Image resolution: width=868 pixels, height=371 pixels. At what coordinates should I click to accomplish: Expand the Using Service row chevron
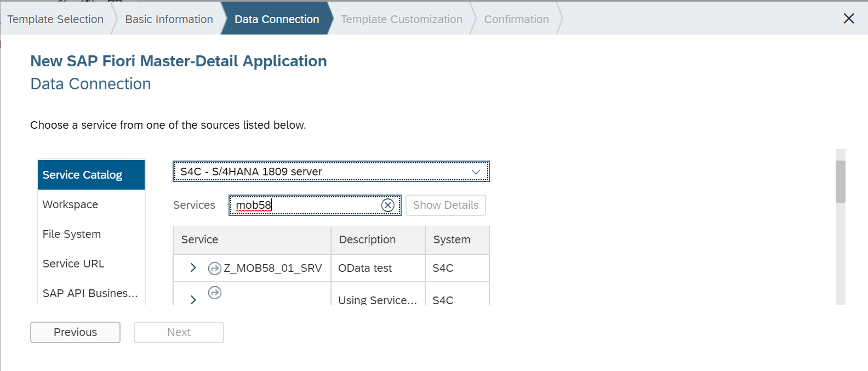[193, 299]
